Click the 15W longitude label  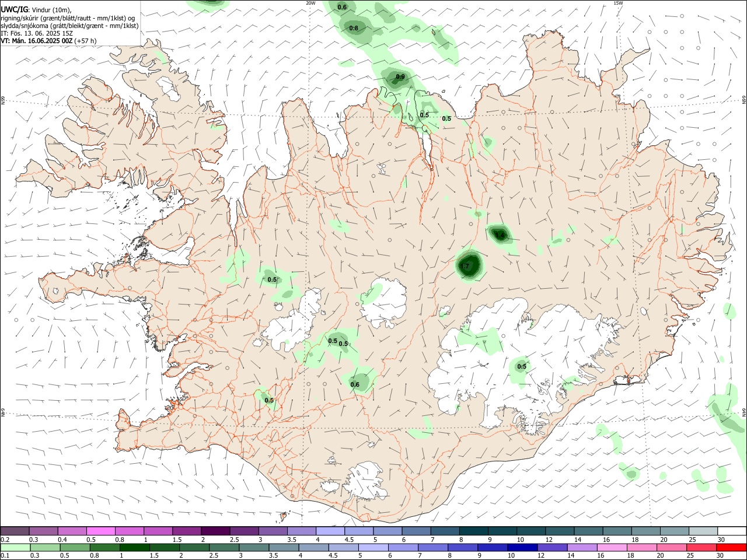click(618, 3)
